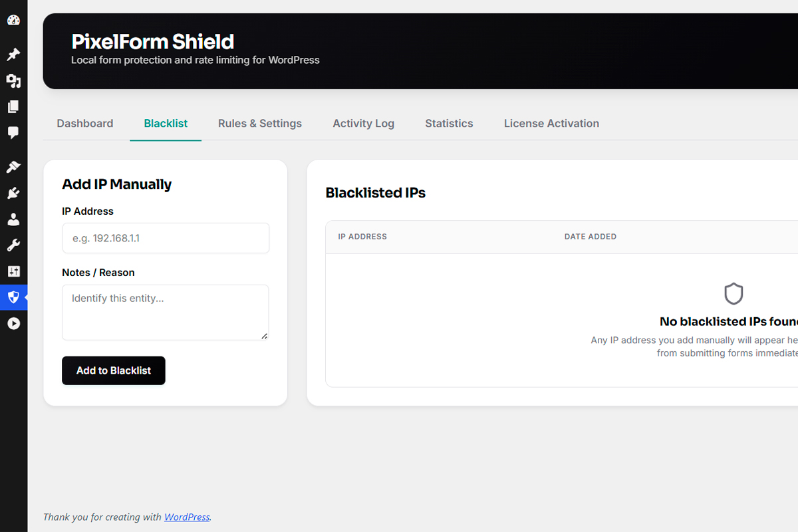The image size is (798, 532).
Task: Click the PixelForm Shield title
Action: coord(153,41)
